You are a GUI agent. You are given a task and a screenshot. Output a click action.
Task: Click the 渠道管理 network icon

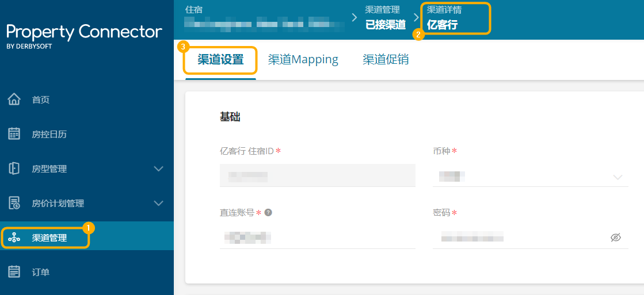tap(14, 237)
